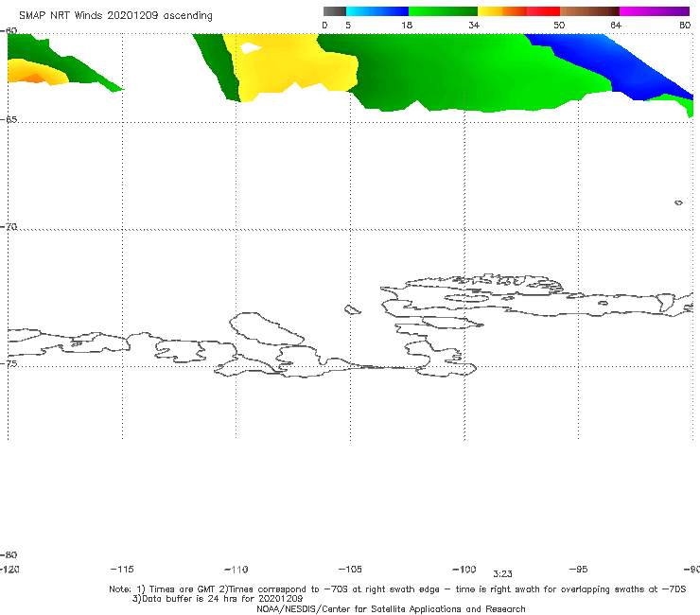The width and height of the screenshot is (700, 615).
Task: Click the latitude label '-65'
Action: (9, 120)
